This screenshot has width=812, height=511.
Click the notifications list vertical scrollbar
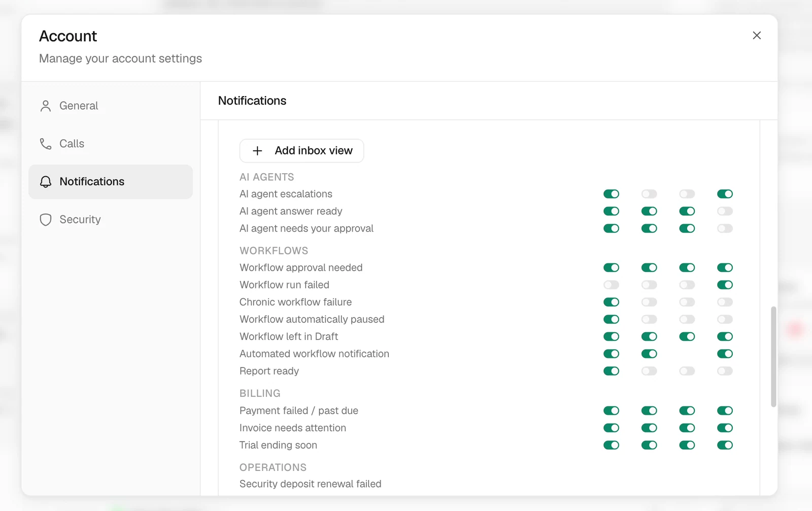coord(773,357)
